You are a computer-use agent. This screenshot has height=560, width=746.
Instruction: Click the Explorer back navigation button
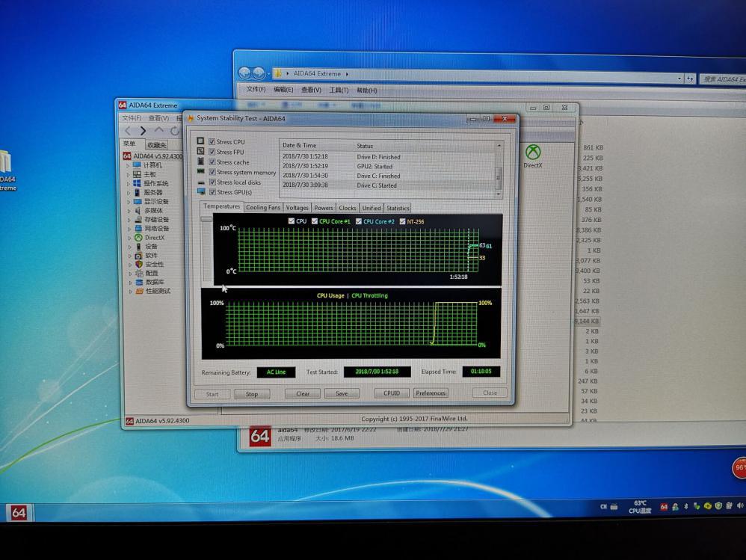(x=244, y=73)
